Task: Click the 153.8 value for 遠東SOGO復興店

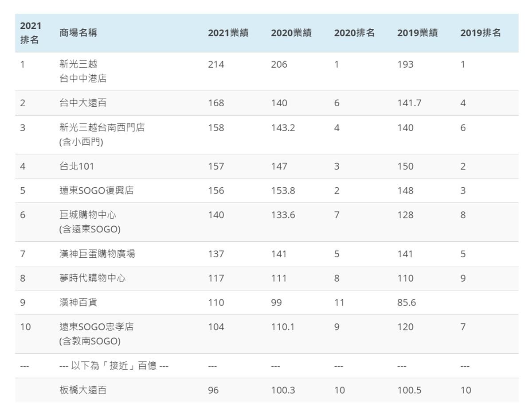Action: (x=283, y=190)
